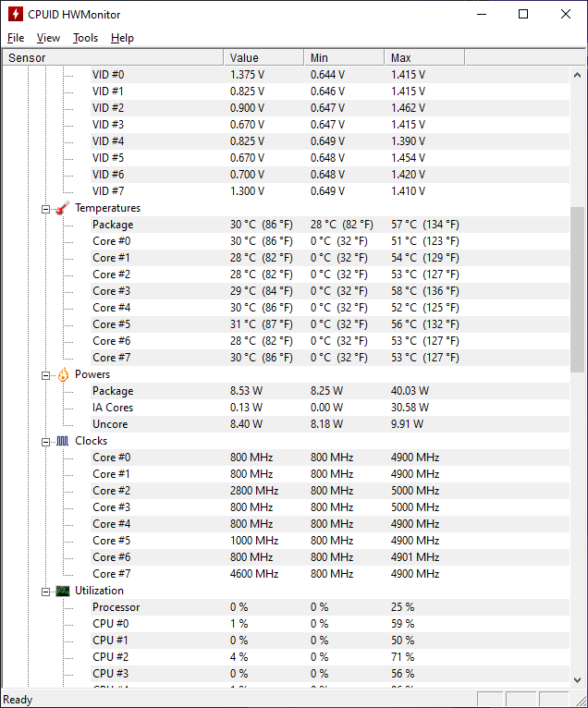Collapse the Powers tree section
The width and height of the screenshot is (588, 708).
coord(45,375)
